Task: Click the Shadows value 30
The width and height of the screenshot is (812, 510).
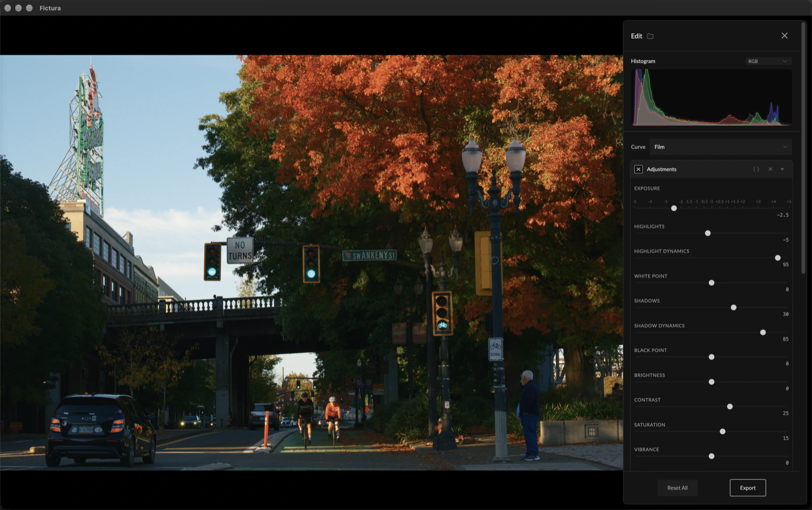Action: pos(786,314)
